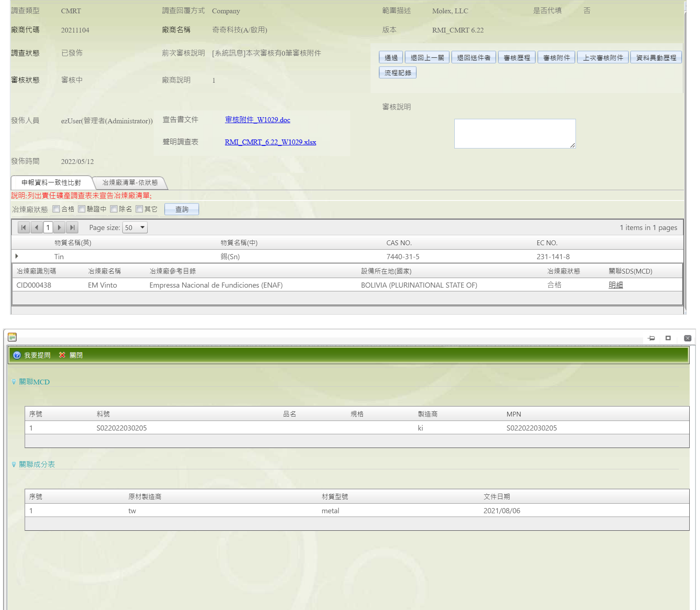Open the 審核附件_W1029.doc link

[257, 120]
